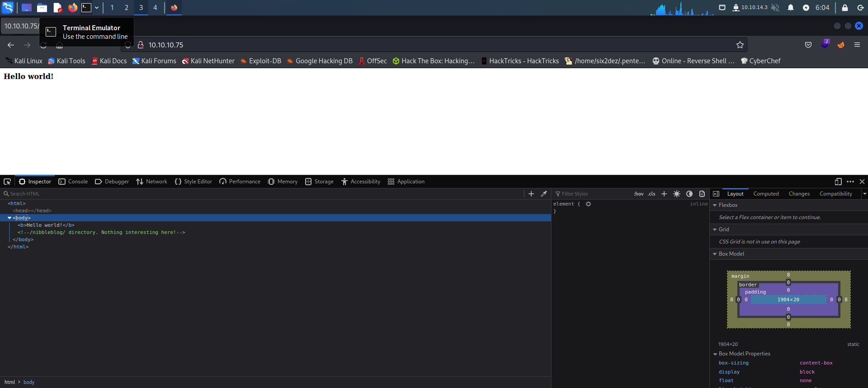Image resolution: width=868 pixels, height=388 pixels.
Task: Toggle Responsive Design Mode icon
Action: click(838, 182)
